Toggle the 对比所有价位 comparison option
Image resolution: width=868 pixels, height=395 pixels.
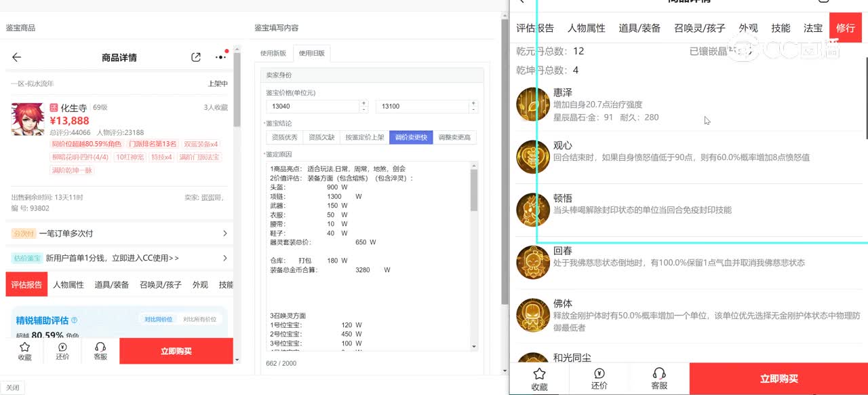(199, 319)
